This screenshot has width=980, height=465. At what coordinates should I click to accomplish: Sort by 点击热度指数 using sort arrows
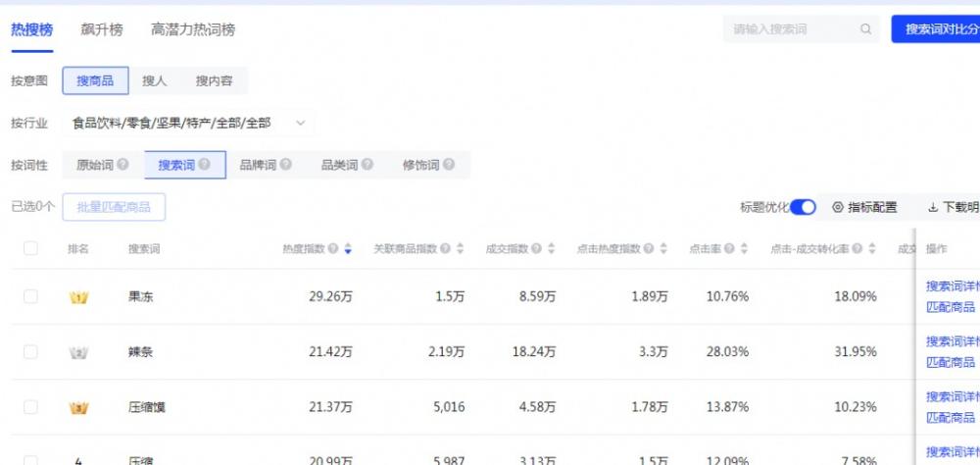point(663,248)
